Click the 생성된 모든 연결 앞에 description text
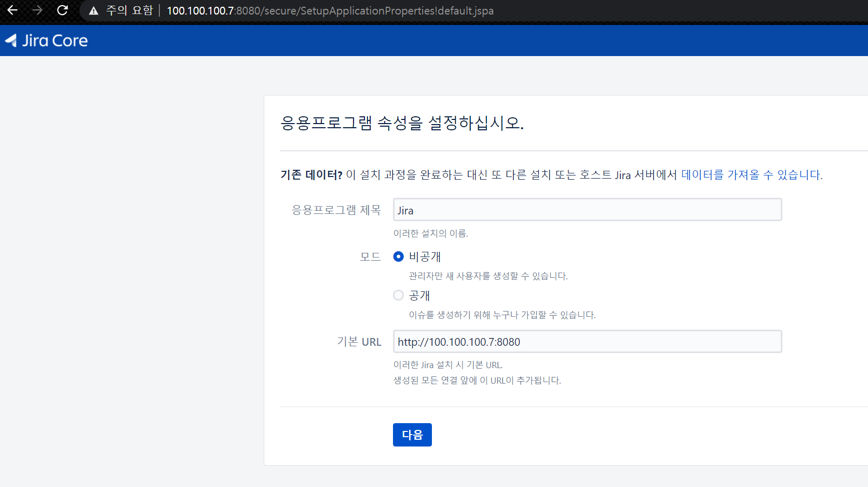The image size is (868, 487). click(x=477, y=381)
